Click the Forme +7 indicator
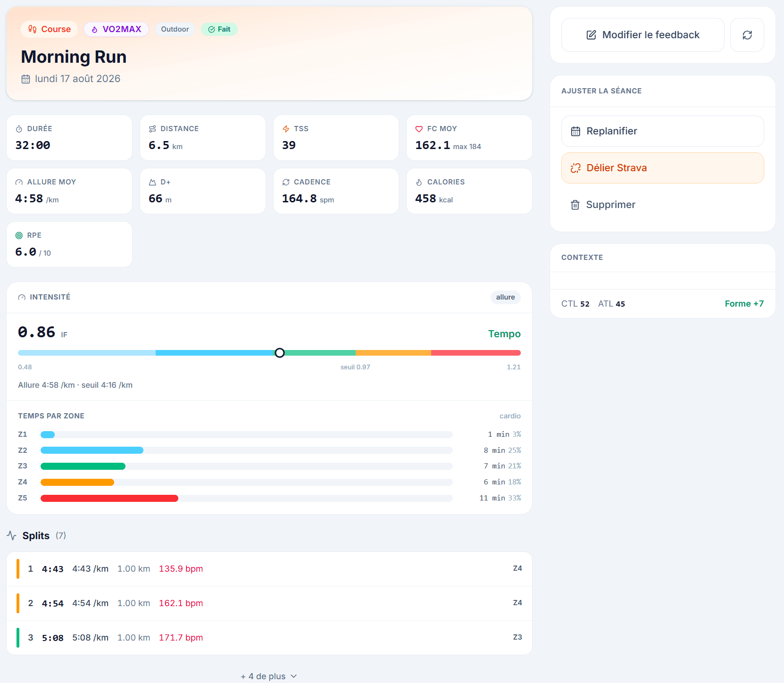Image resolution: width=784 pixels, height=683 pixels. pos(744,304)
